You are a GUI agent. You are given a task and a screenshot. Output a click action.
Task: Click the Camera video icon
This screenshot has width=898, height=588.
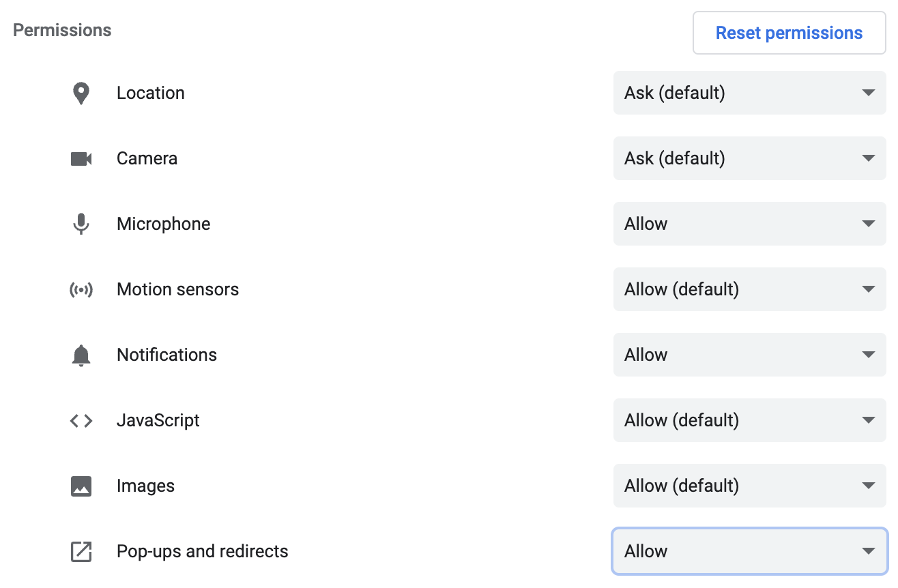[81, 159]
